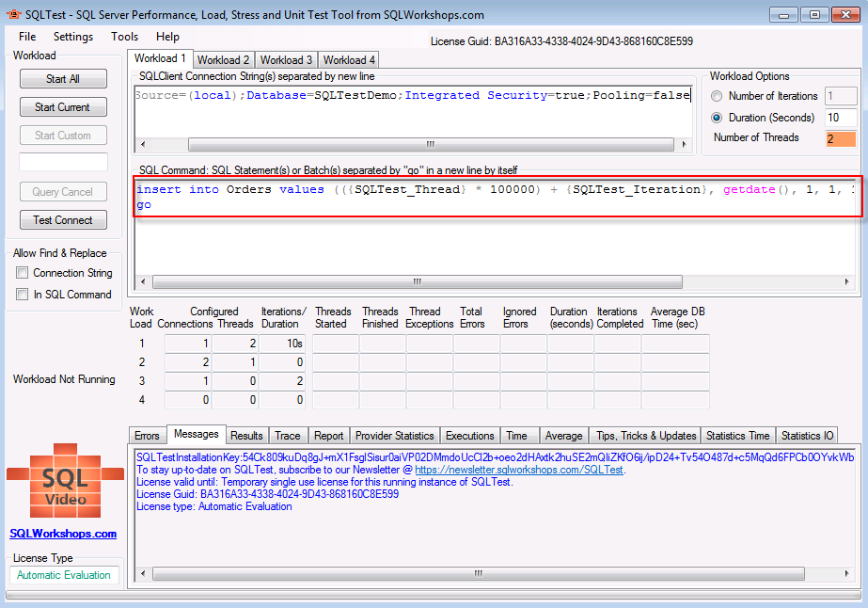Open the newsletter.sqlworkshops.com/SQLTest link
The width and height of the screenshot is (868, 608).
coord(519,470)
